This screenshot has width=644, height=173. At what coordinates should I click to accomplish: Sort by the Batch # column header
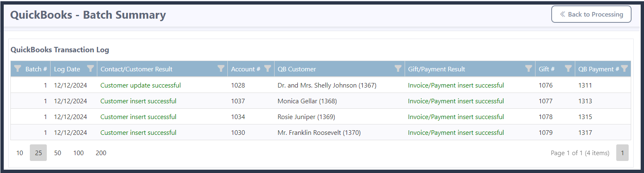point(36,69)
